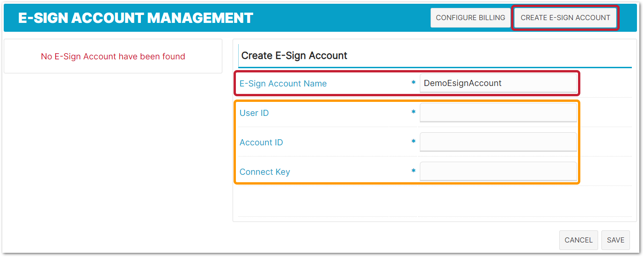
Task: Focus the E-Sign Account Name input field
Action: [x=498, y=83]
